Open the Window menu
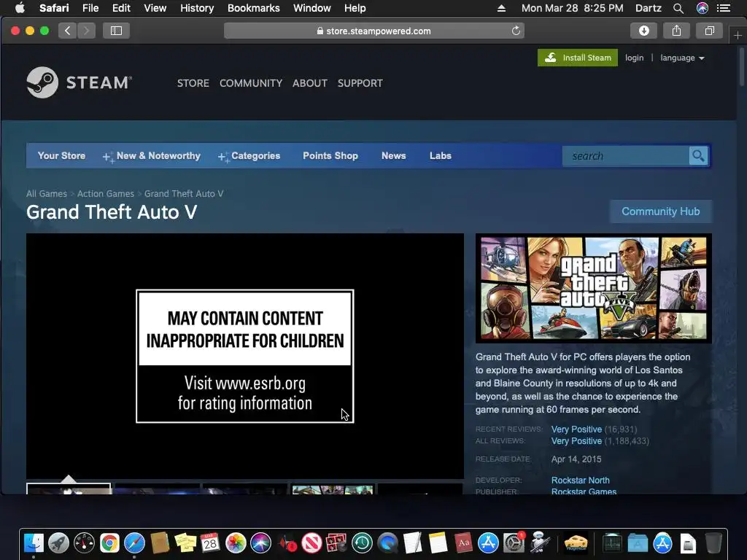This screenshot has width=747, height=560. click(311, 8)
